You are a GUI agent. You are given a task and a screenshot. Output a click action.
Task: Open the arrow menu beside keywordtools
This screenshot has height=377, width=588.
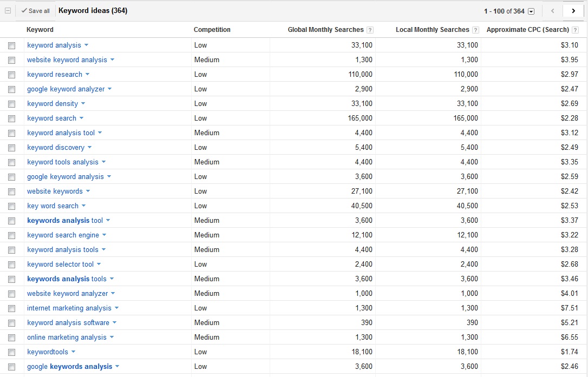tap(74, 352)
